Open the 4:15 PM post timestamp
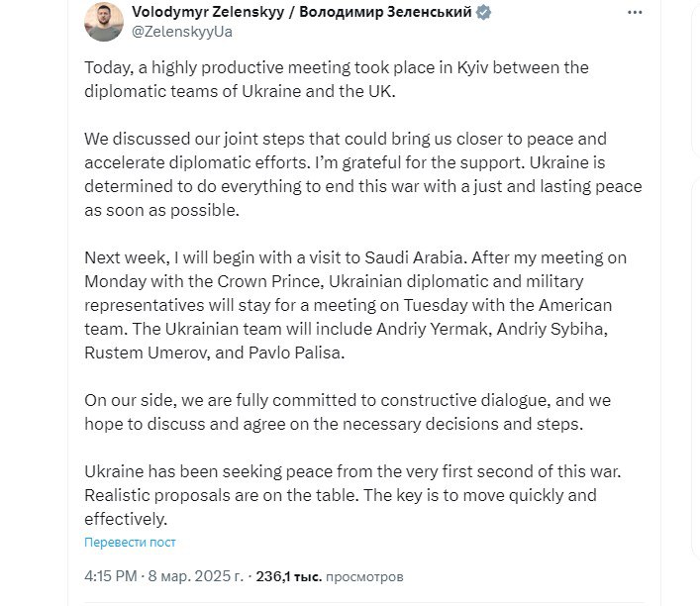The height and width of the screenshot is (606, 700). tap(113, 575)
